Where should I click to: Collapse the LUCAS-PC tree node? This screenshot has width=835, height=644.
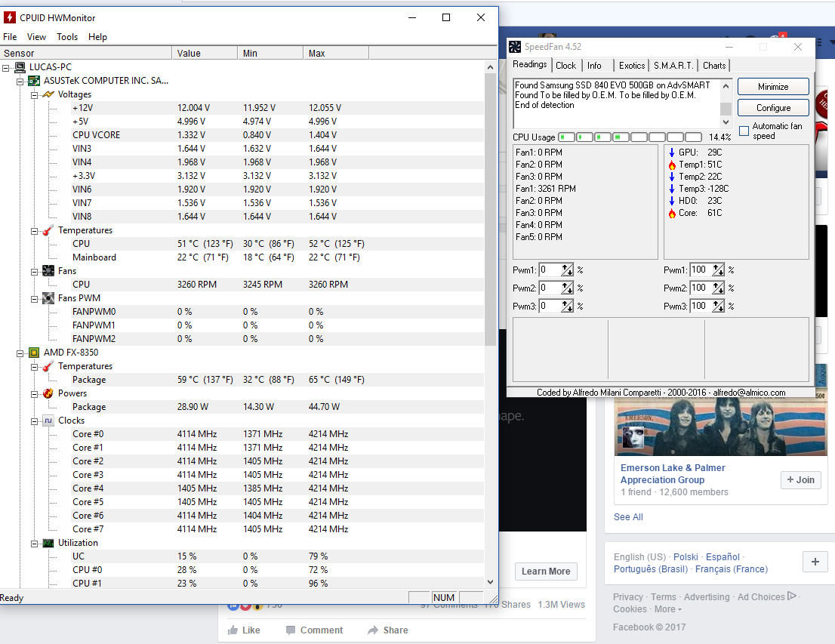[x=6, y=68]
